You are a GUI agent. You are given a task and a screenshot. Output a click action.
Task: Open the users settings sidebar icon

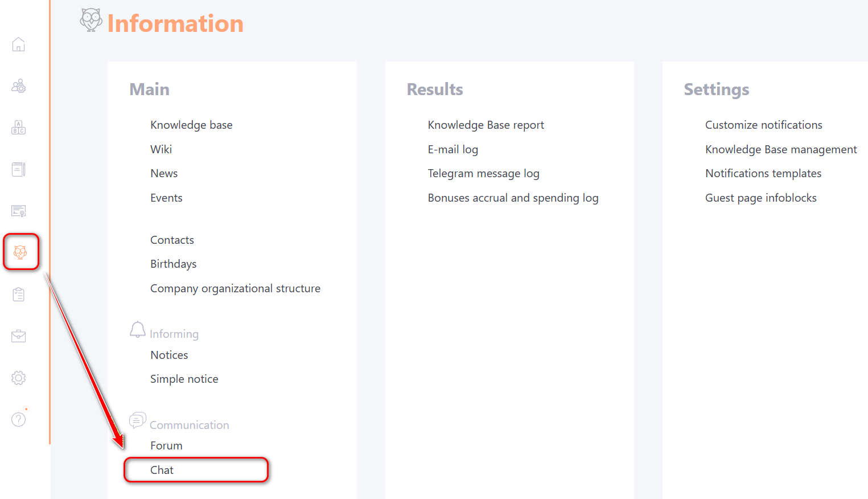click(19, 86)
